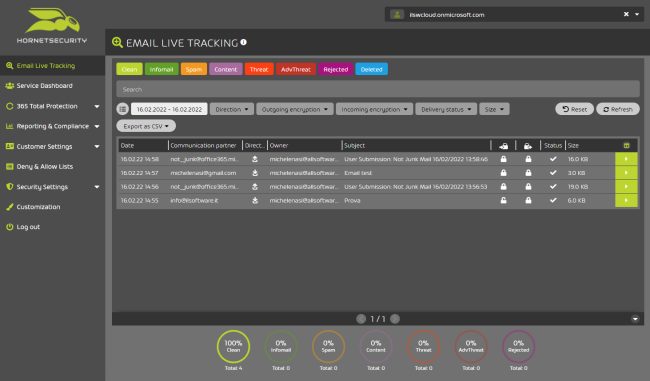
Task: Click the info icon beside Email Live Tracking title
Action: [244, 42]
